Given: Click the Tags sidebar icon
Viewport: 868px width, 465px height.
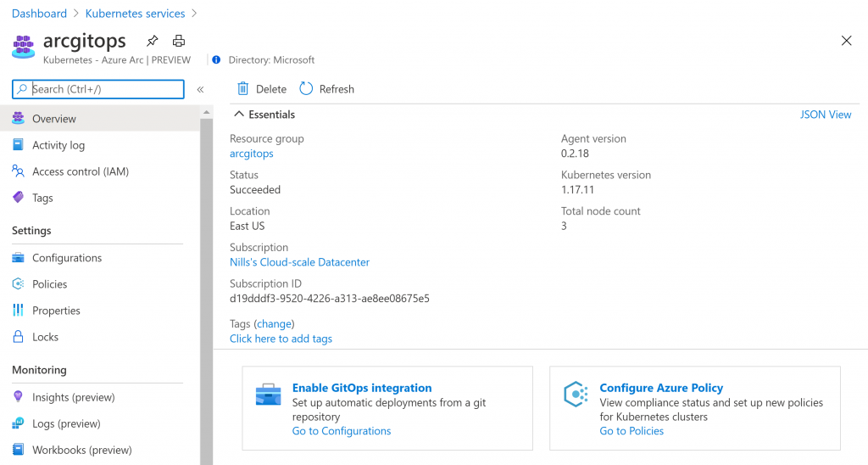Looking at the screenshot, I should coord(19,198).
